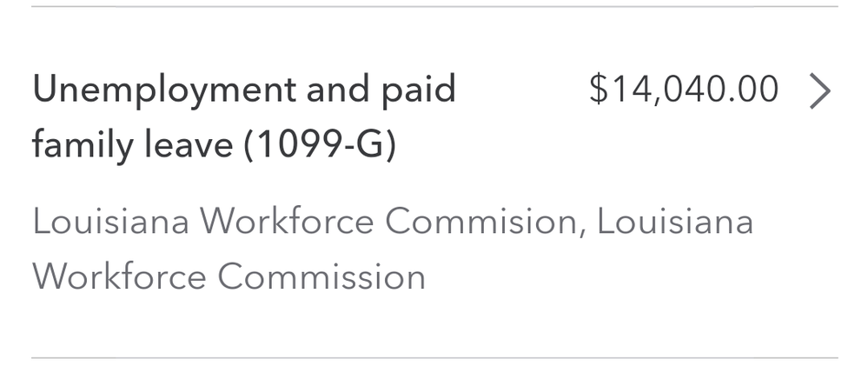868x366 pixels.
Task: Tap the first 'Workforce' in the payer line
Action: (287, 222)
